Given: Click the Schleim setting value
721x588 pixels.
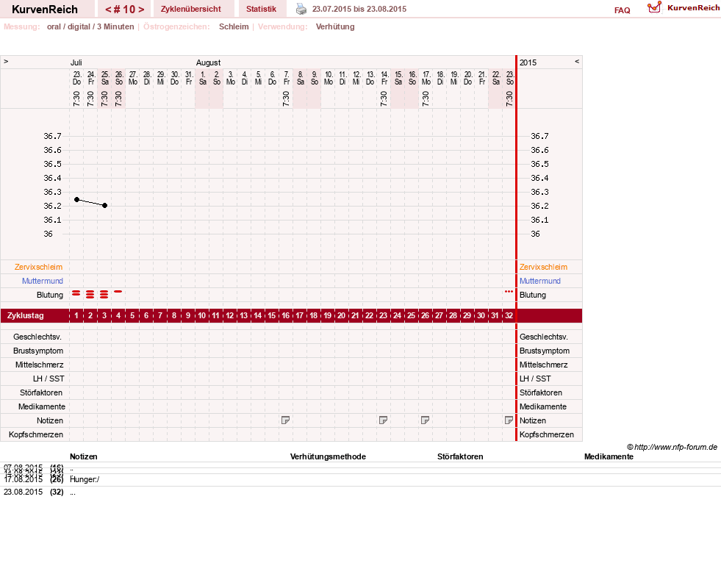Looking at the screenshot, I should 234,26.
